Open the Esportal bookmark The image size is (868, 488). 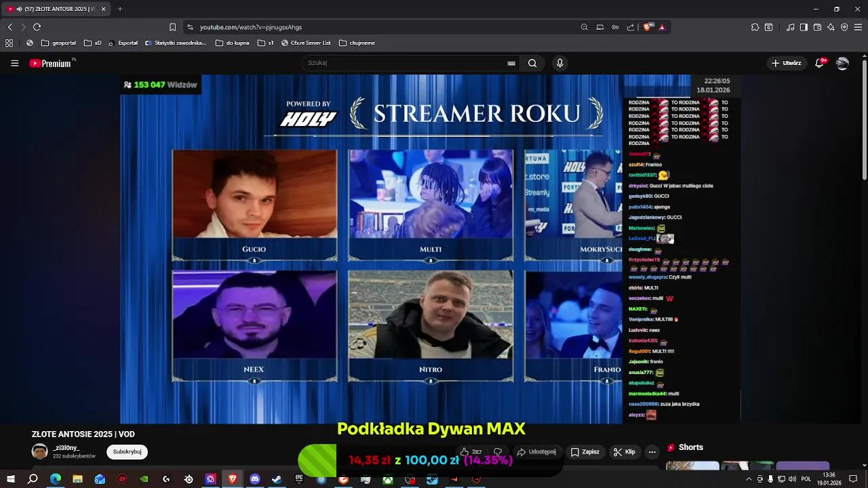pos(123,43)
